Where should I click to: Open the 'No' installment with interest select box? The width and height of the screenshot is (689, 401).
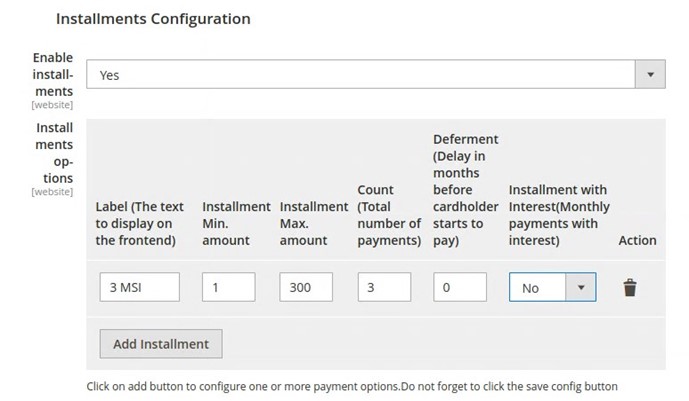coord(552,287)
